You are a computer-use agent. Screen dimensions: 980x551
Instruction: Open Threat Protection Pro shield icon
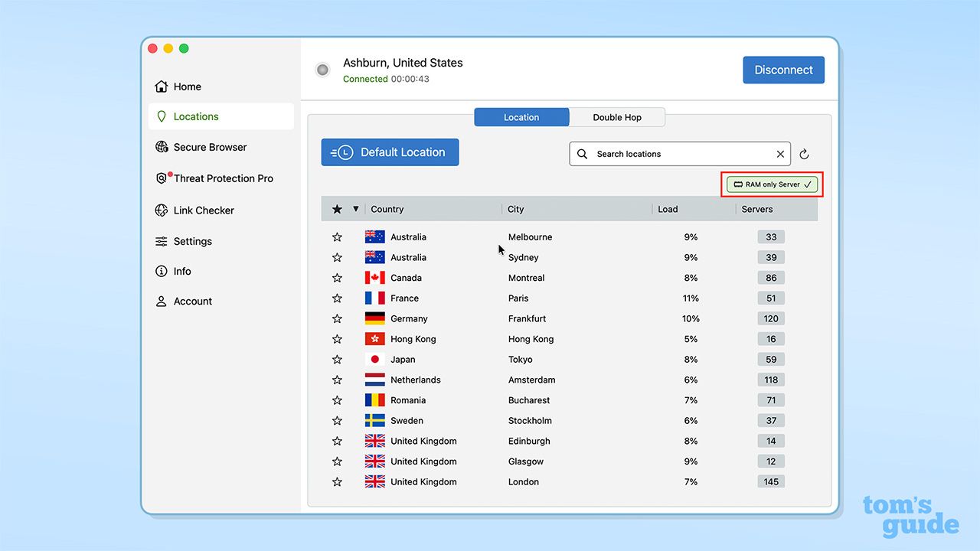pyautogui.click(x=162, y=178)
